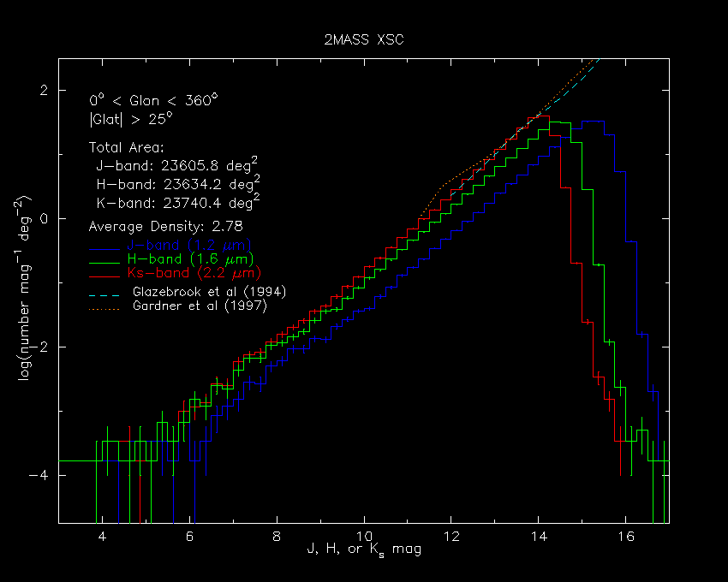Image resolution: width=728 pixels, height=582 pixels.
Task: Select the J-band 23605.8 deg² area line
Action: point(177,166)
